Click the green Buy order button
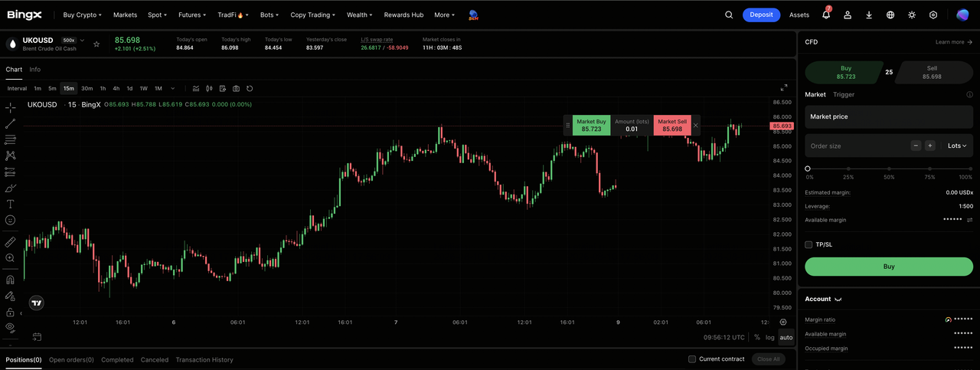980x370 pixels. [889, 267]
